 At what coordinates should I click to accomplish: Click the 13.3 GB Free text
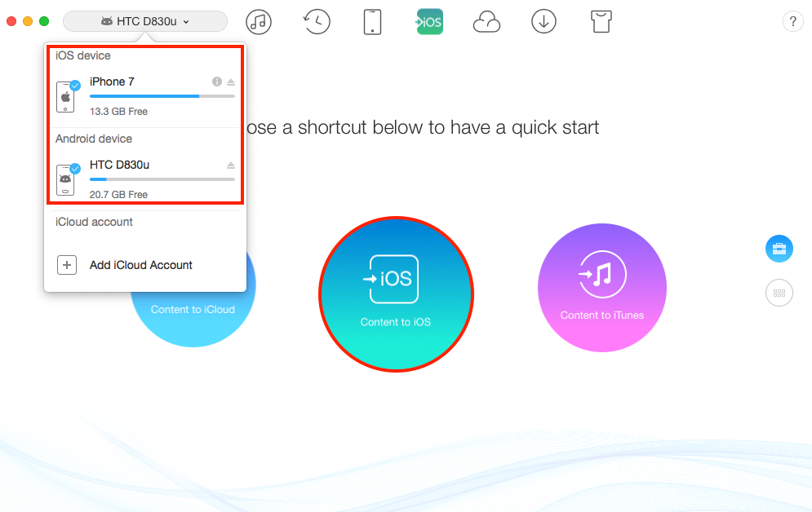[x=118, y=111]
